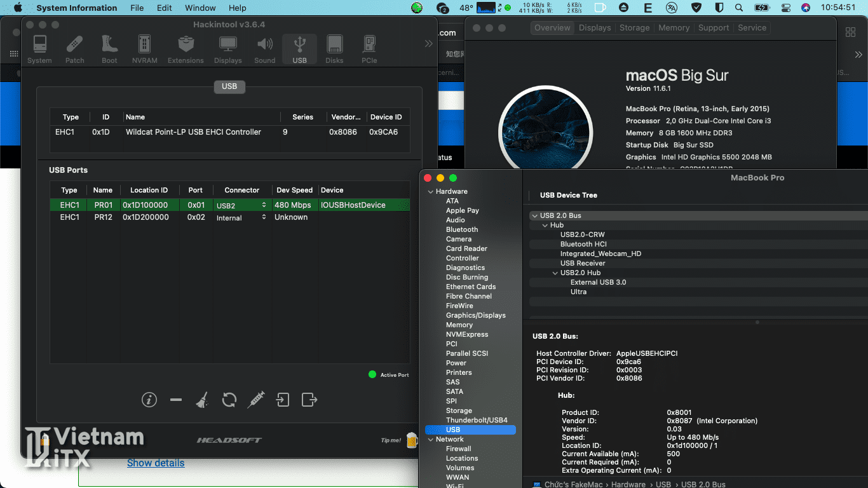The image size is (868, 488).
Task: Click the Export USB ports icon
Action: tap(309, 400)
